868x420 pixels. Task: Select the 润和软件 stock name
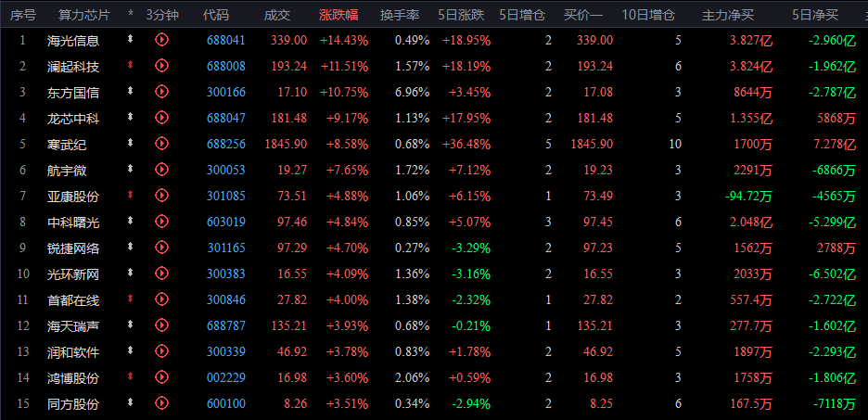pos(73,352)
